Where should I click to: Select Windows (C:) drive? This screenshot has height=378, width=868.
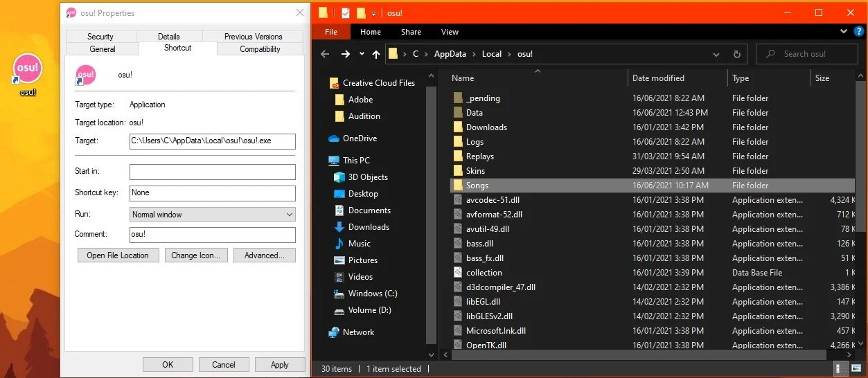point(365,293)
